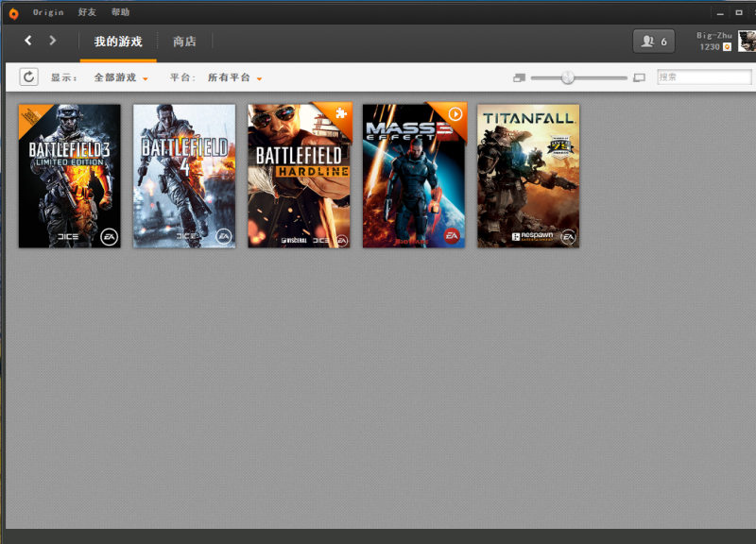Click the orange corner banner on Battlefield 3
This screenshot has width=756, height=544.
coord(31,117)
